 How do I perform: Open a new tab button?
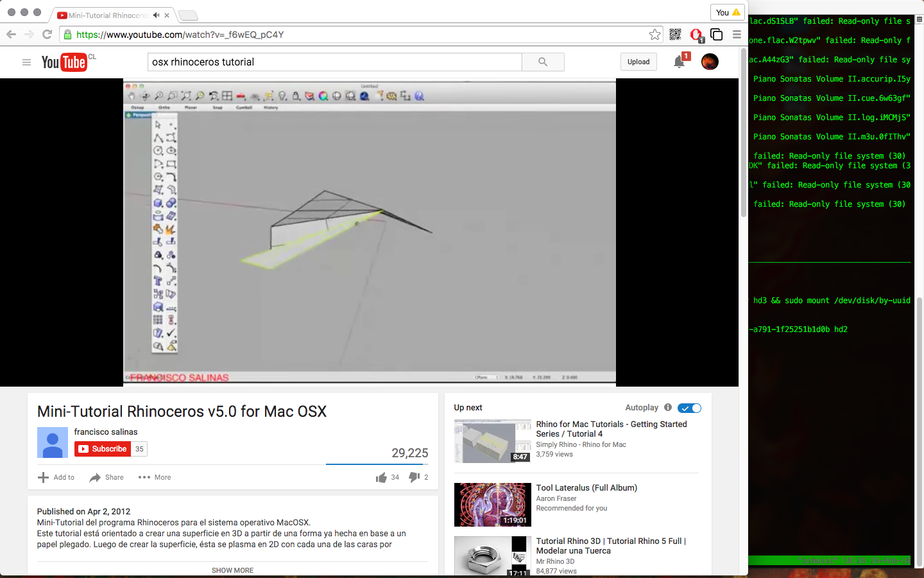187,15
